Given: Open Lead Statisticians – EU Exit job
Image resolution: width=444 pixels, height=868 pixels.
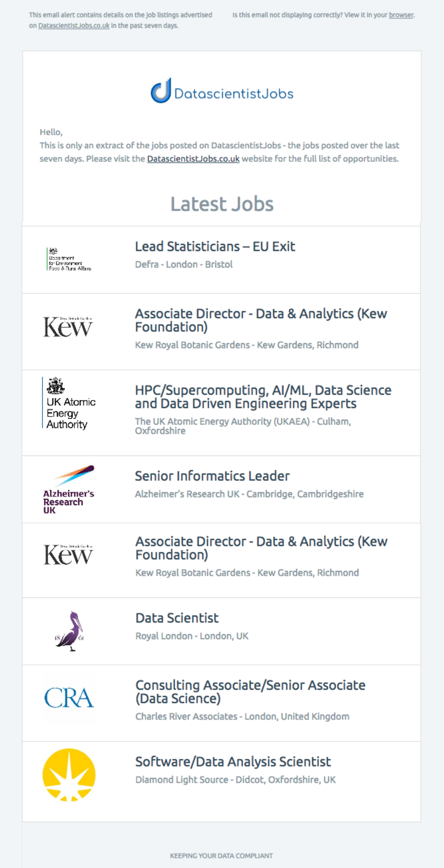Looking at the screenshot, I should [215, 247].
